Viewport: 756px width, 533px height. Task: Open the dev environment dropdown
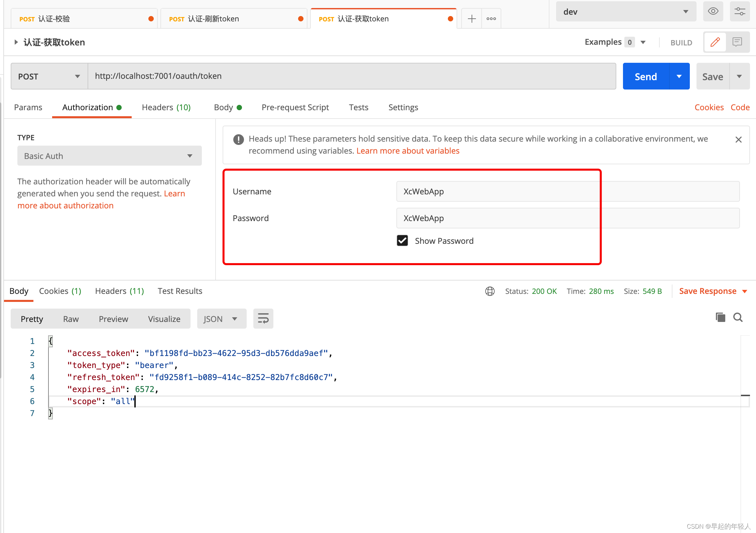pyautogui.click(x=626, y=11)
